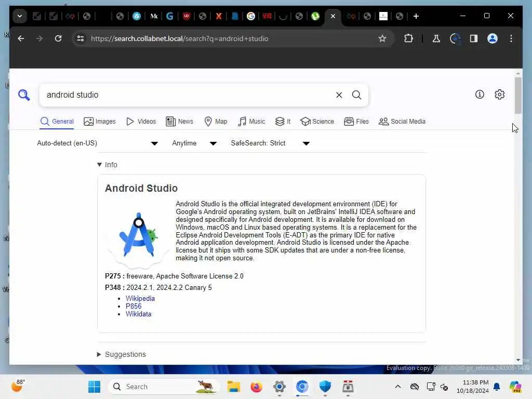Show hidden system tray icons
The image size is (532, 399).
click(398, 387)
